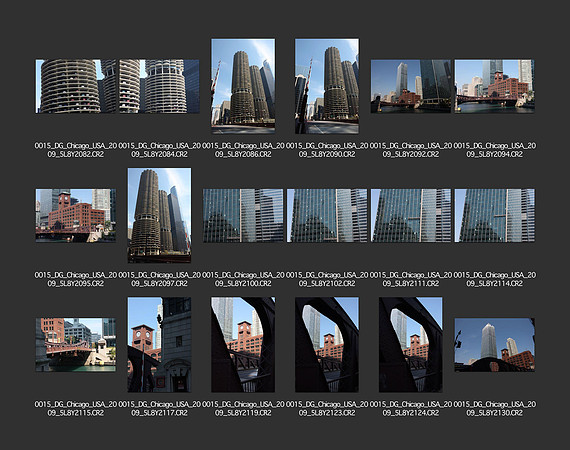This screenshot has width=570, height=450.
Task: Select the SL8Y2102 glass facade thumbnail
Action: [327, 215]
